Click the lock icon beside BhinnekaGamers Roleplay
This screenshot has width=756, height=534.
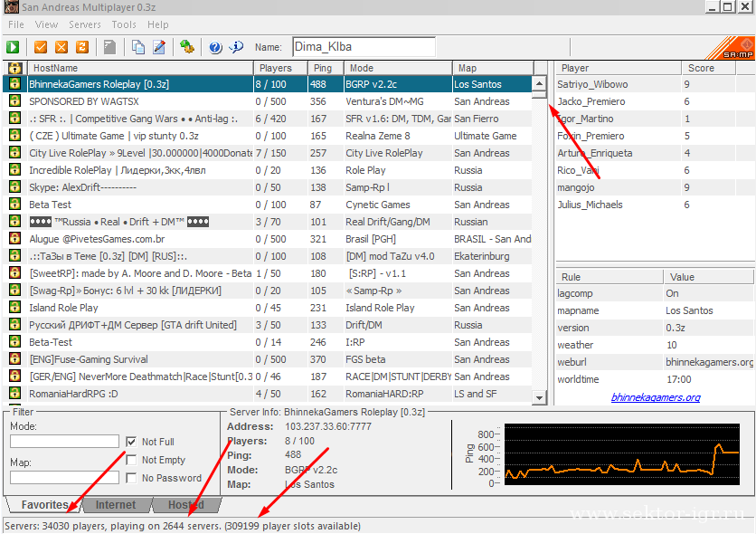[x=15, y=83]
